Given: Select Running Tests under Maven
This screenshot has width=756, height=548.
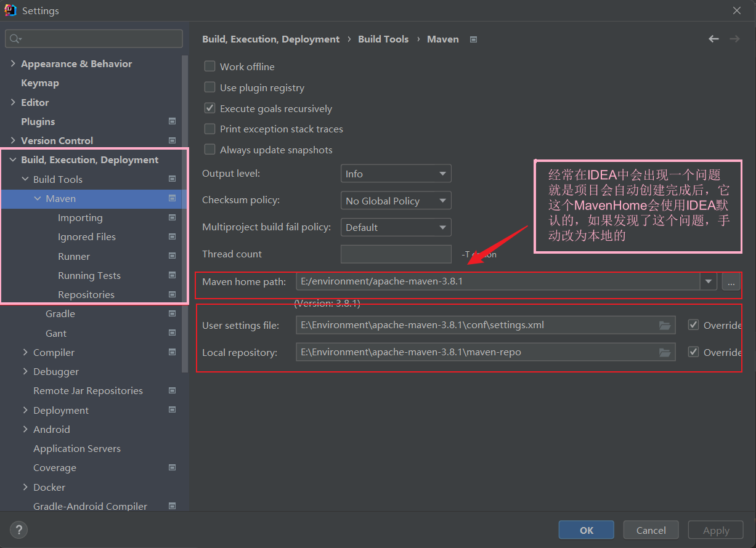Looking at the screenshot, I should (x=89, y=275).
